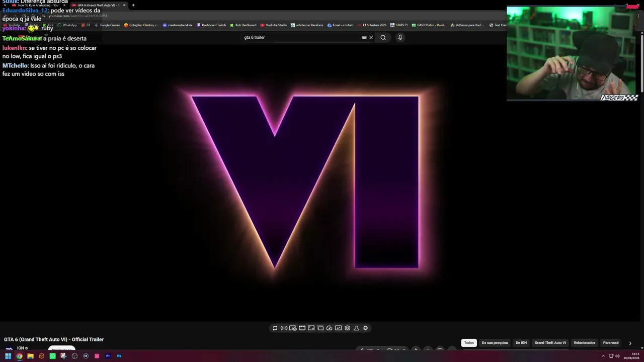The height and width of the screenshot is (362, 644).
Task: Click the sound-waves icon in player toolbar
Action: (x=284, y=328)
